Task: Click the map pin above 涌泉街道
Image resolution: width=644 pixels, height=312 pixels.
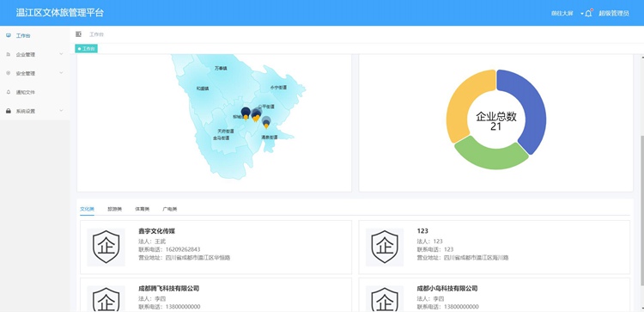Action: coord(266,123)
